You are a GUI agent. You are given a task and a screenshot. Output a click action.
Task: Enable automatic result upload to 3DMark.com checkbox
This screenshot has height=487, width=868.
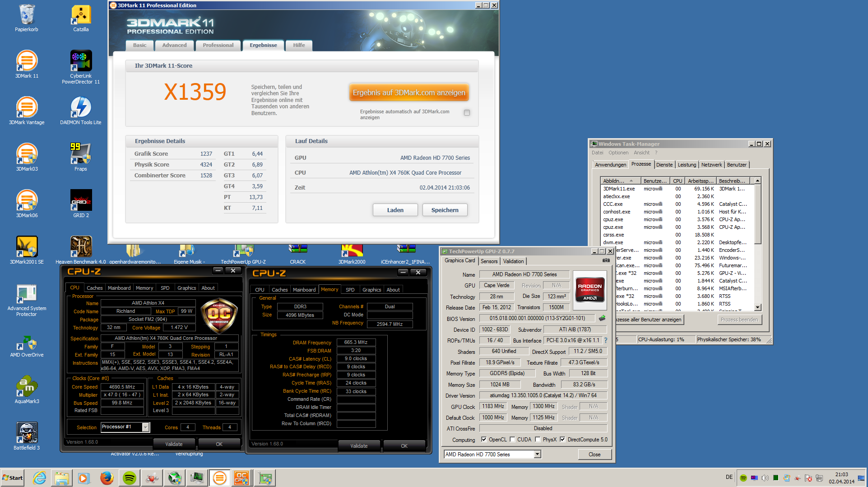pyautogui.click(x=467, y=113)
